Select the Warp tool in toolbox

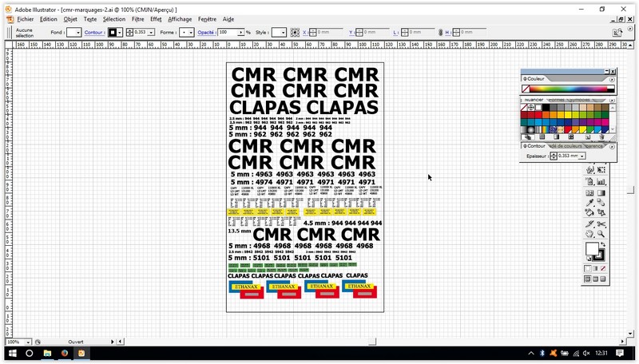pos(589,169)
